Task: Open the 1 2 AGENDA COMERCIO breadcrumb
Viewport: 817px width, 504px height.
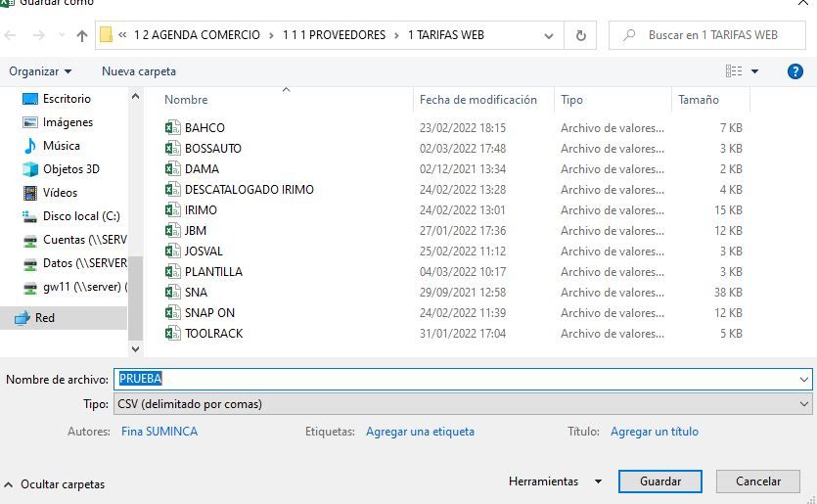Action: click(197, 35)
